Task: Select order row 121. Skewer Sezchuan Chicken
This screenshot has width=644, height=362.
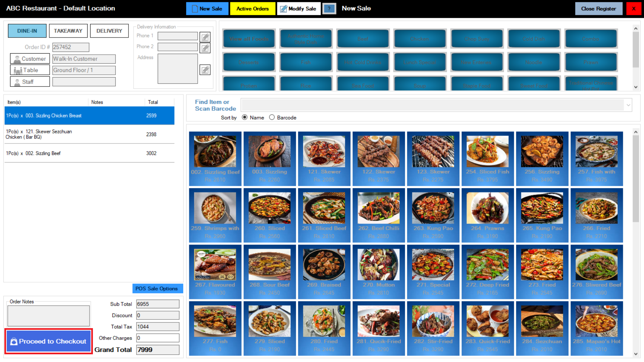Action: [90, 134]
